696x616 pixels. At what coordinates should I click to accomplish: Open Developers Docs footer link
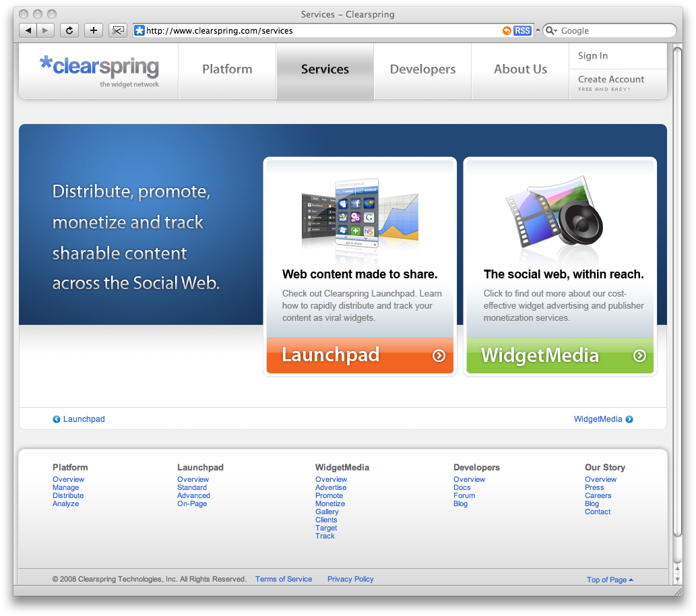pos(462,487)
